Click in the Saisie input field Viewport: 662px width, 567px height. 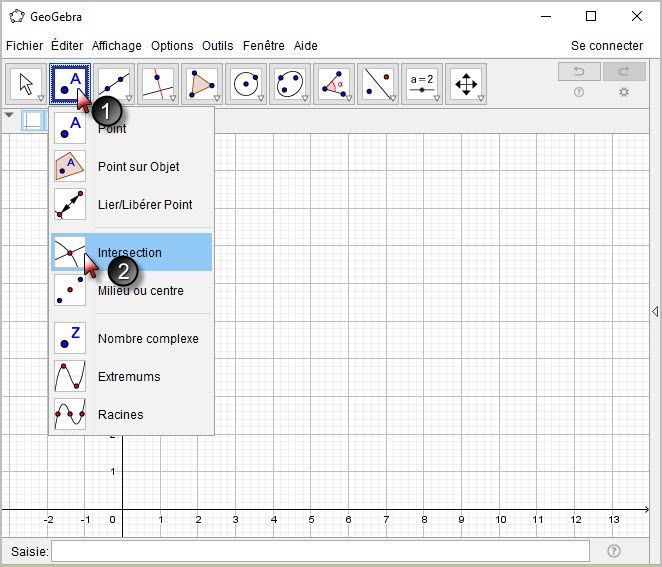[x=320, y=551]
